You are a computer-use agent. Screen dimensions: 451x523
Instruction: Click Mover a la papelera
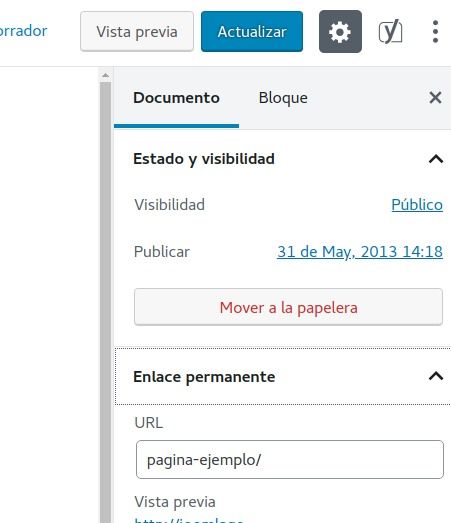coord(289,307)
